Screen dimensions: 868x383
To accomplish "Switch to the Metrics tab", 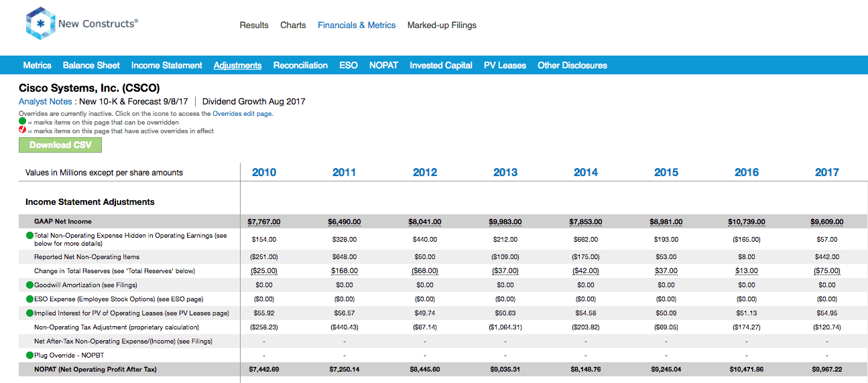I will point(37,66).
